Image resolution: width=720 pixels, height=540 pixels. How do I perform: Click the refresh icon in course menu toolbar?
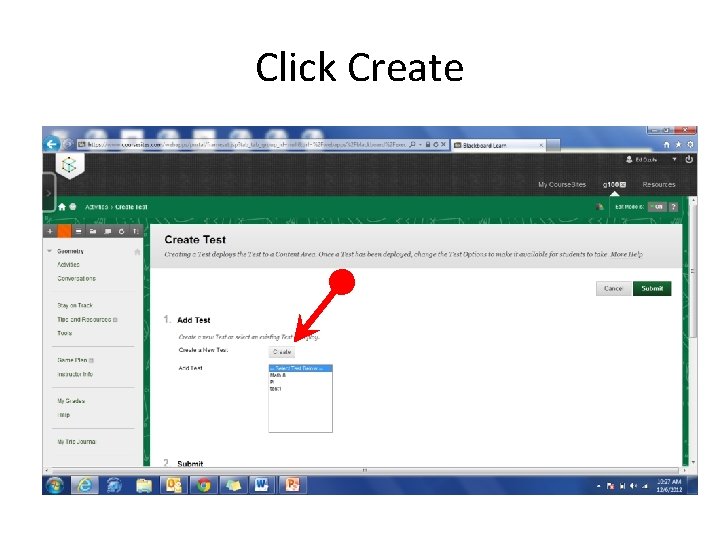coord(121,231)
